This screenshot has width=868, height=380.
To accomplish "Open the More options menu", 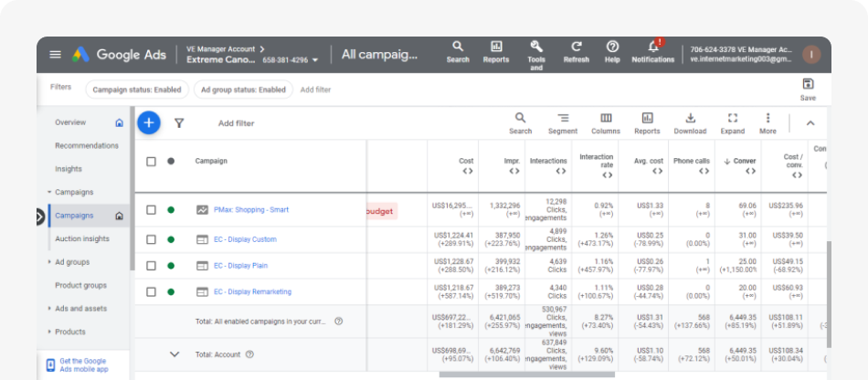I will (767, 123).
